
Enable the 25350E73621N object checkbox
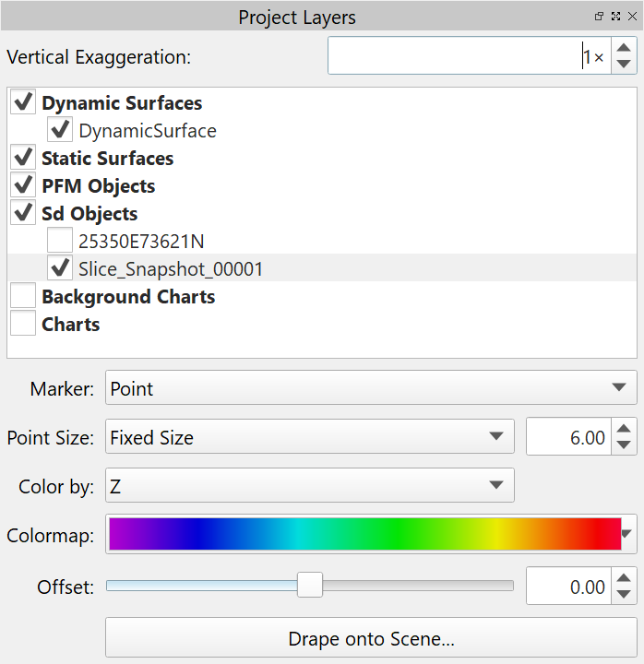[x=60, y=242]
